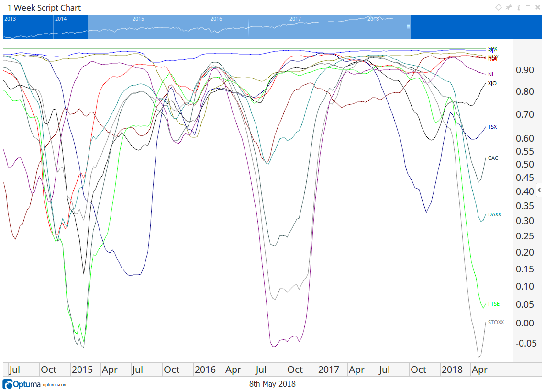
Task: Click the 2018 label on the bottom axis
Action: (x=453, y=370)
